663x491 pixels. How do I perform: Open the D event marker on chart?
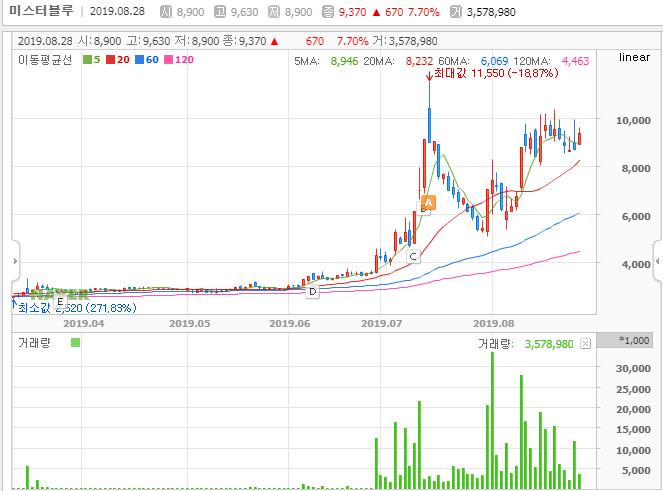pos(312,291)
